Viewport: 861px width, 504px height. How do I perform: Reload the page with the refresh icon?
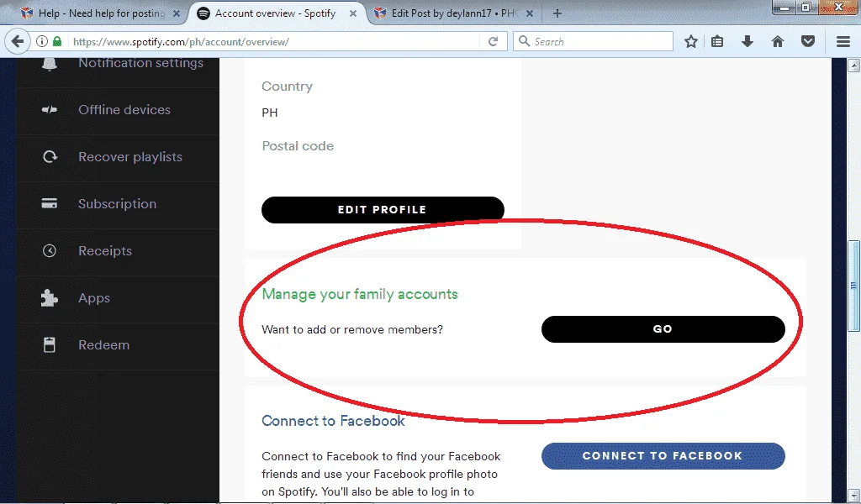[x=493, y=41]
